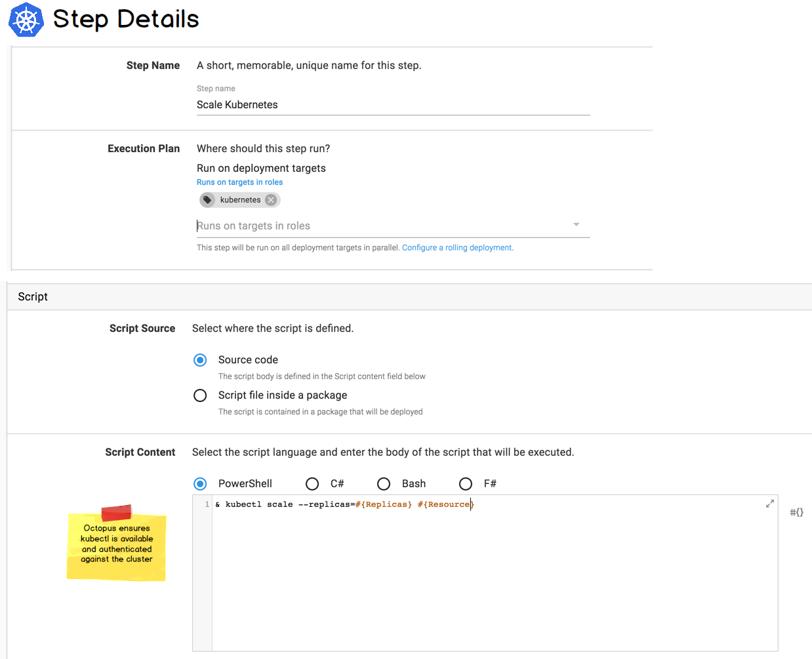Image resolution: width=812 pixels, height=659 pixels.
Task: Open the #{} insert variable helper
Action: [796, 512]
